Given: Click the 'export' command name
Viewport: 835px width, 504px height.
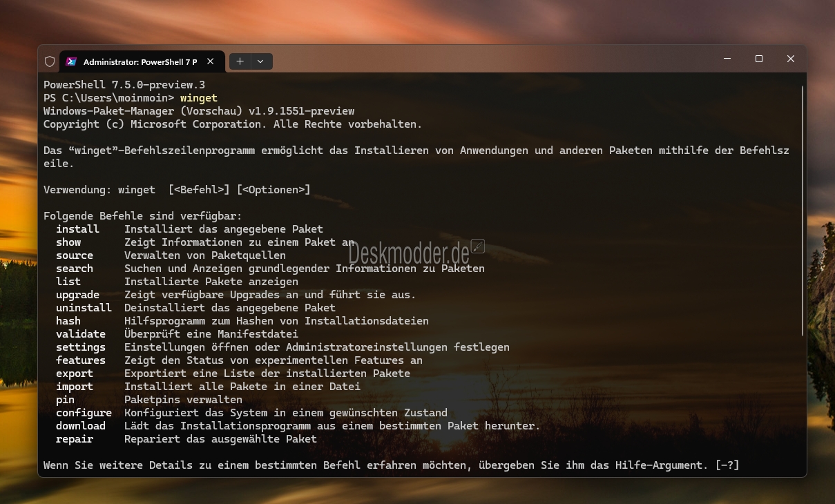Looking at the screenshot, I should coord(75,374).
